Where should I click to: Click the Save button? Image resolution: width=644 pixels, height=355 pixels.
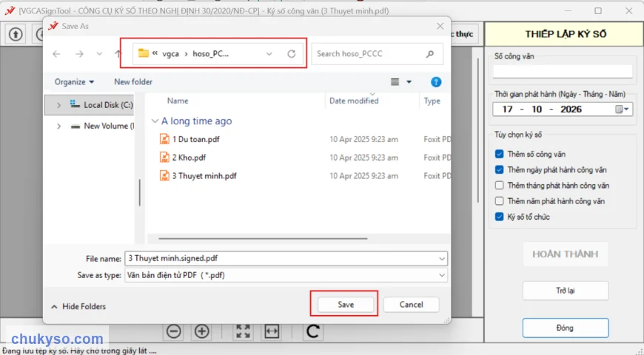click(x=346, y=305)
